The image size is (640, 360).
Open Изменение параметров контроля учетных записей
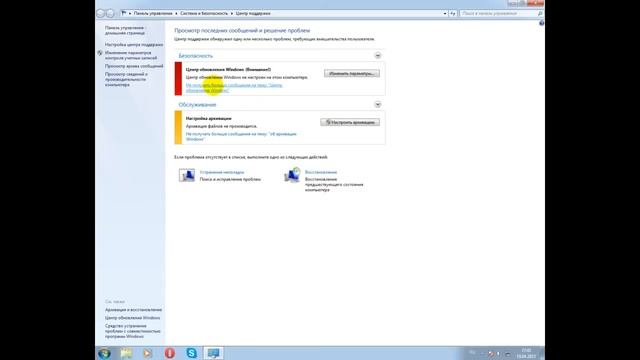131,55
